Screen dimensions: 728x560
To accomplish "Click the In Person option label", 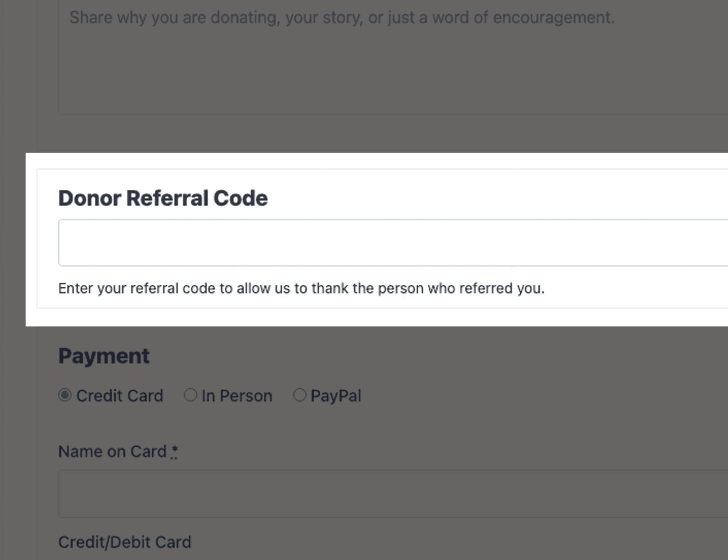I will (x=237, y=396).
